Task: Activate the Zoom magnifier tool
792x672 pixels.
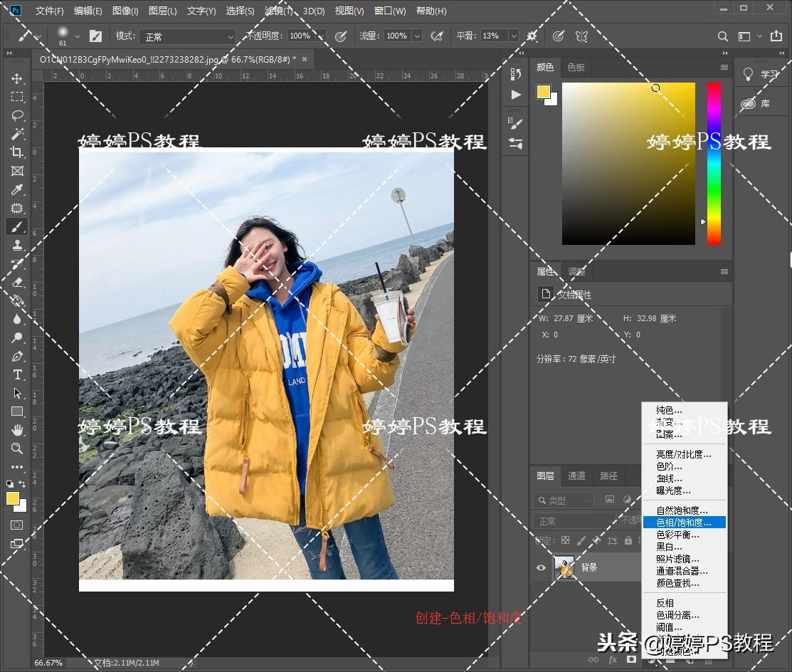Action: click(x=17, y=448)
